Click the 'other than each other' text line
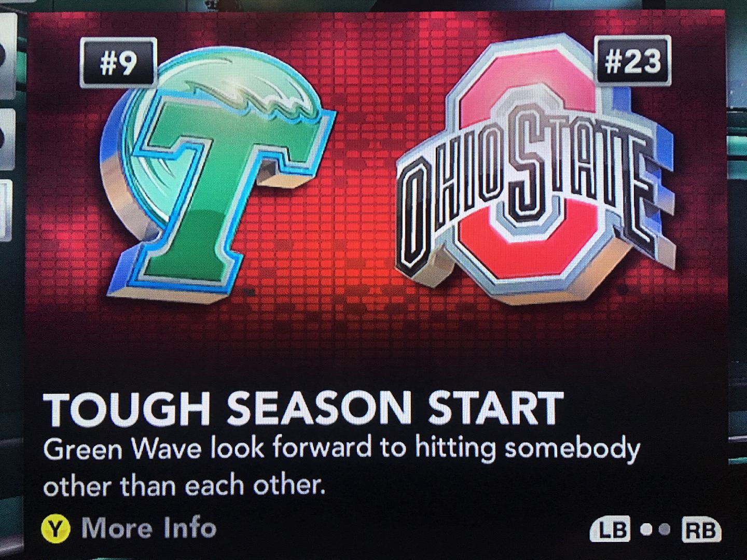 [x=184, y=486]
